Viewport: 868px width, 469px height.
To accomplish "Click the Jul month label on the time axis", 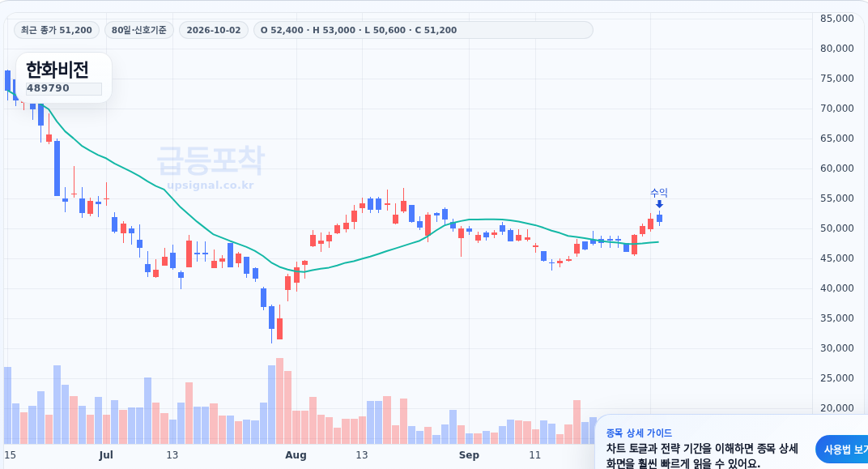I will coord(106,454).
